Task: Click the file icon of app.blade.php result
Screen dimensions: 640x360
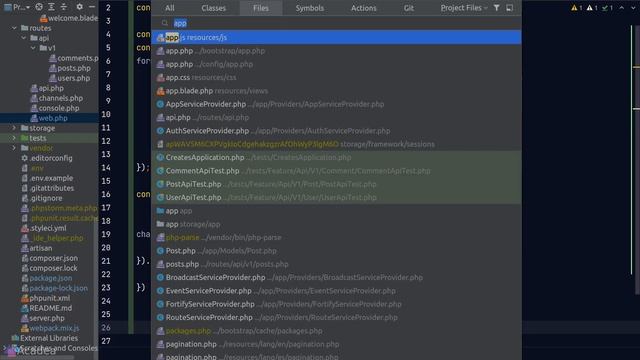Action: coord(160,91)
